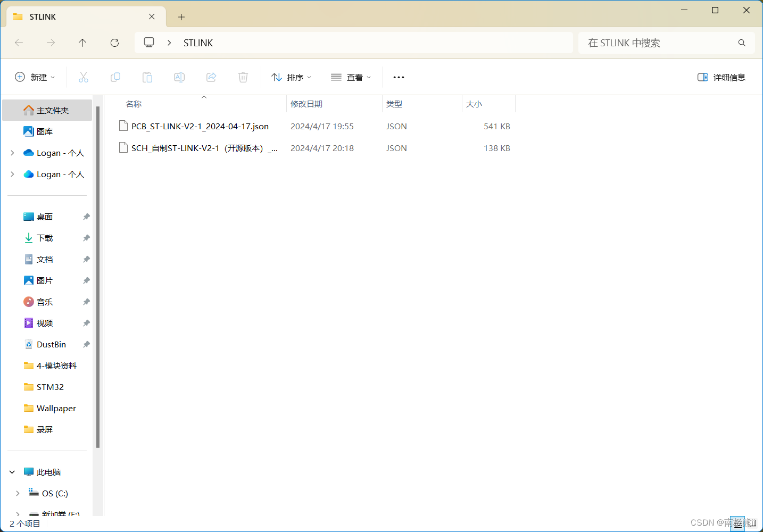Unpin 图片 via its pin icon
Screen dimensions: 763x532
point(86,280)
